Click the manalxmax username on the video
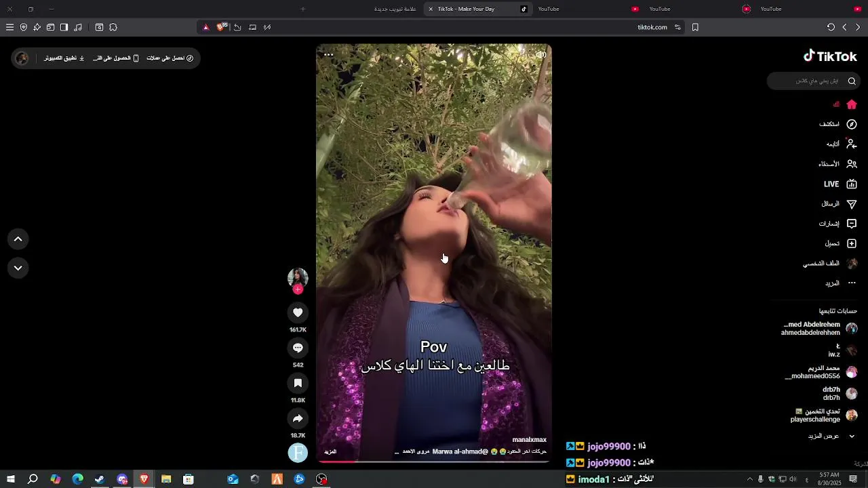Image resolution: width=868 pixels, height=488 pixels. pyautogui.click(x=529, y=440)
